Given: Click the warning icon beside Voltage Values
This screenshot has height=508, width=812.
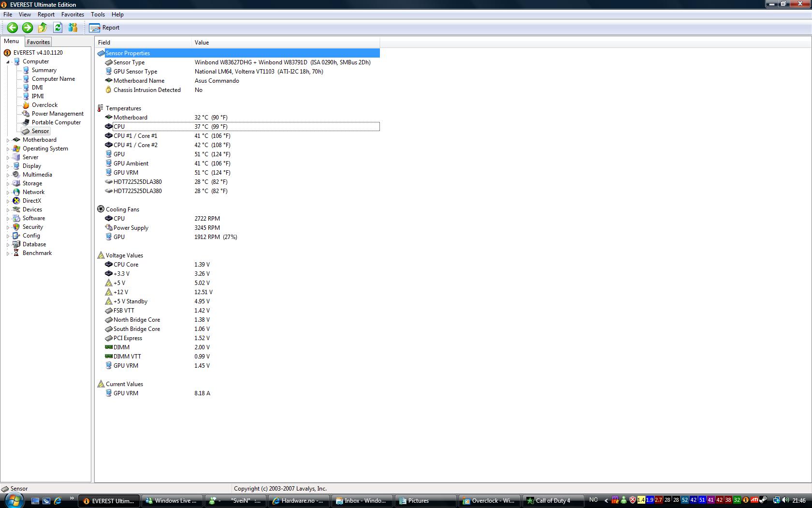Looking at the screenshot, I should [101, 255].
